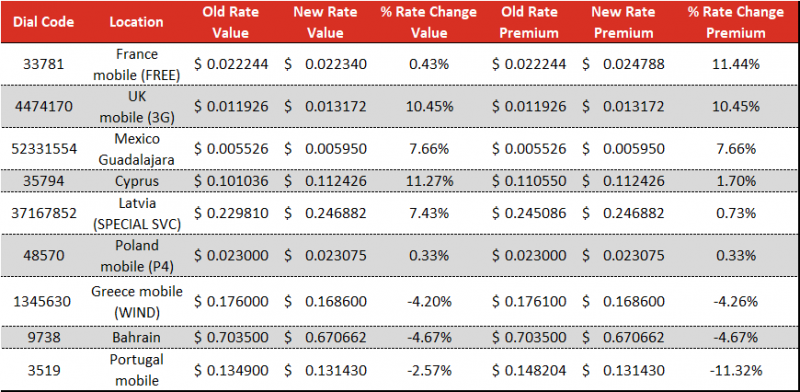Select dial code 52331554
Screen dimensions: 800x392
point(43,149)
